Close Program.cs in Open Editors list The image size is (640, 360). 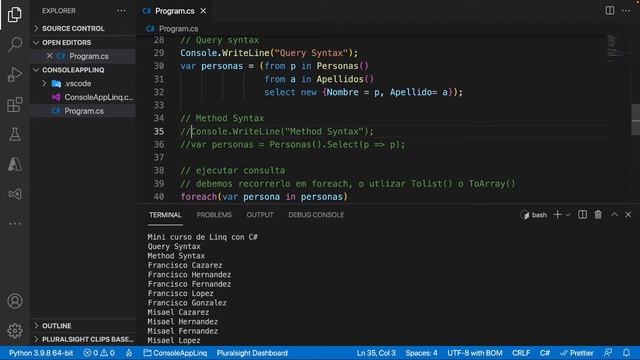[49, 56]
